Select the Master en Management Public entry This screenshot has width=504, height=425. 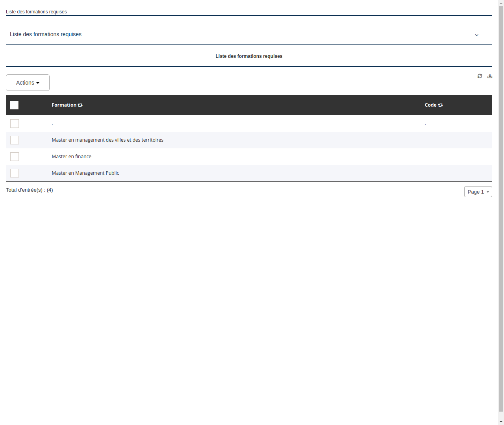click(x=85, y=173)
